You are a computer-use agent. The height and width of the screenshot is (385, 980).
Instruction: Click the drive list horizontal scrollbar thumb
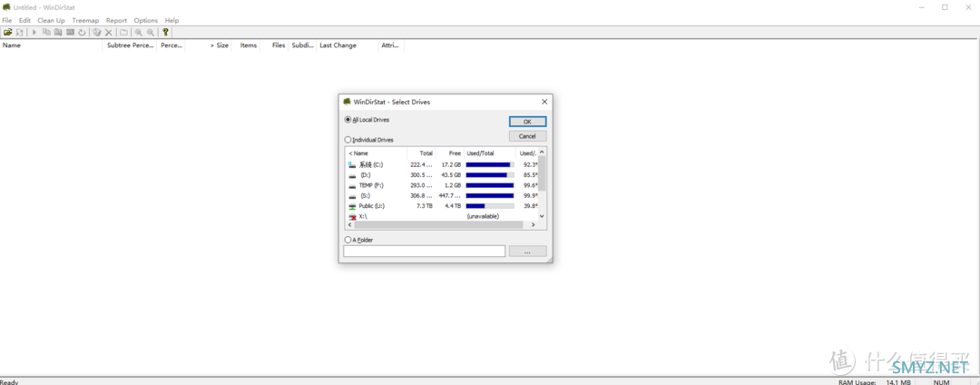(x=439, y=224)
